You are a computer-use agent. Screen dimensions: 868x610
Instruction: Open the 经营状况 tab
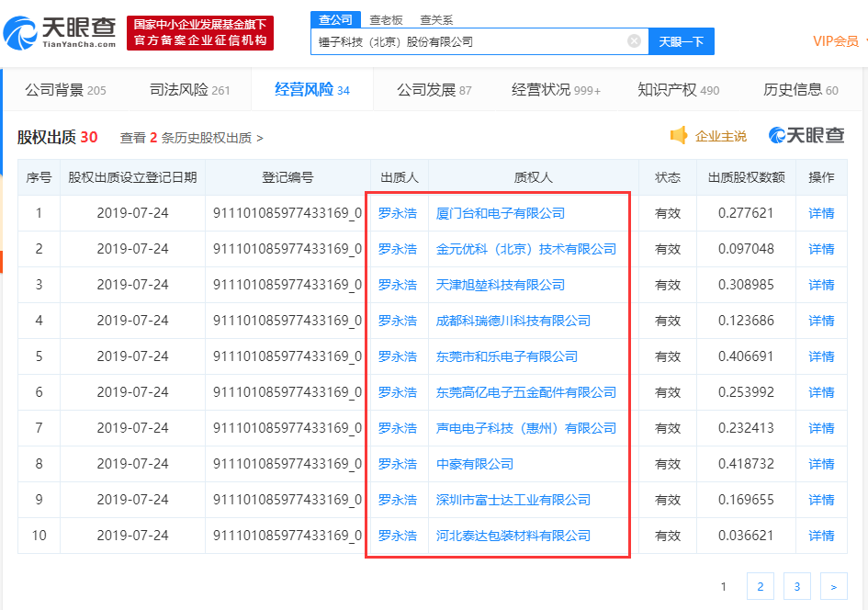(556, 90)
